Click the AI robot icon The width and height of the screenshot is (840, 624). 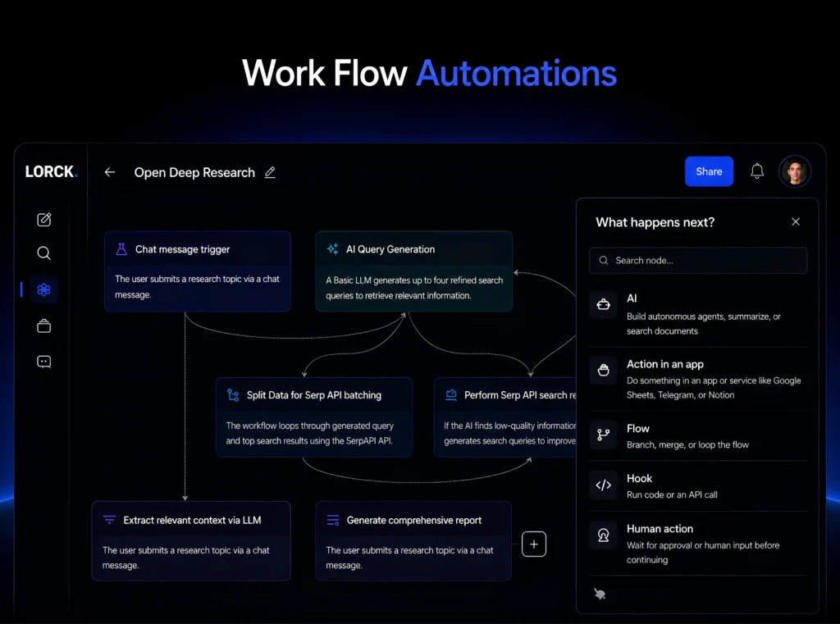coord(603,304)
